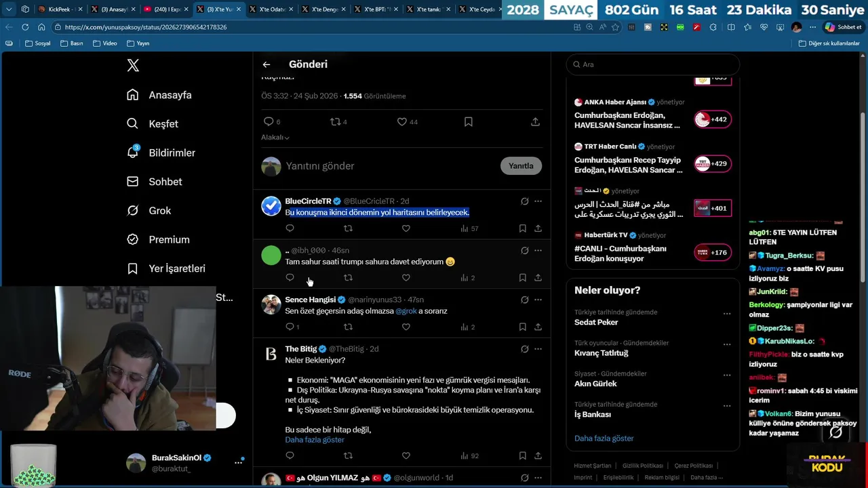Image resolution: width=868 pixels, height=488 pixels.
Task: Open the Sedat Peker trending topic
Action: 596,323
